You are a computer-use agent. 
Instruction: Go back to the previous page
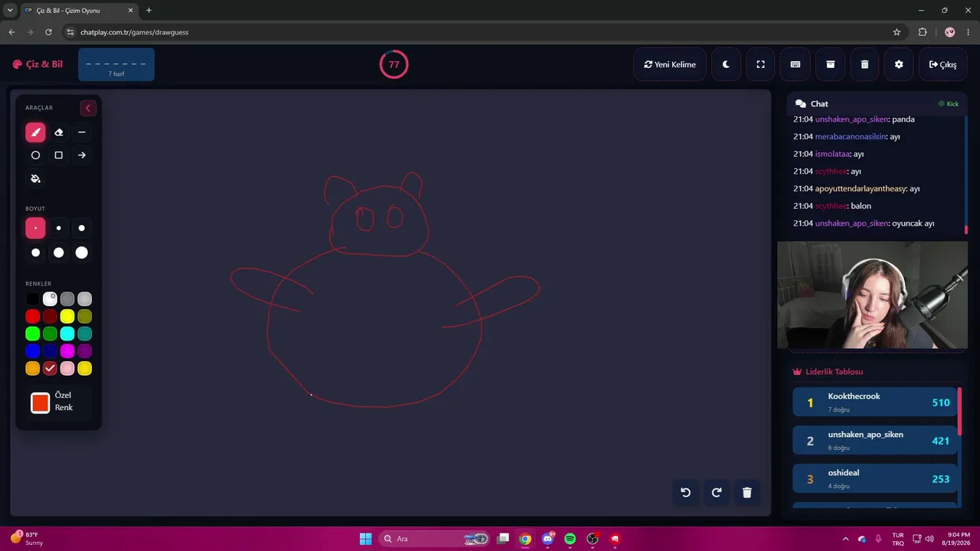pyautogui.click(x=11, y=32)
